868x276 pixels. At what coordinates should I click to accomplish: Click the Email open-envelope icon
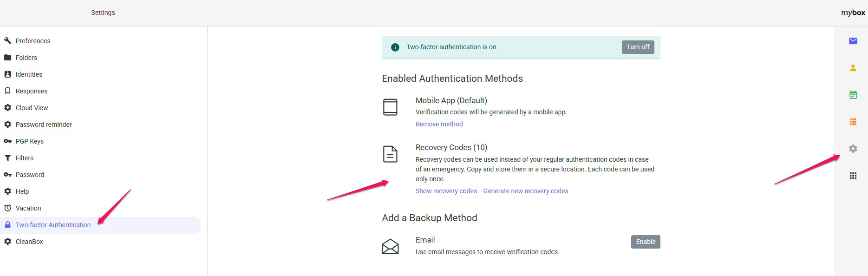click(x=390, y=246)
